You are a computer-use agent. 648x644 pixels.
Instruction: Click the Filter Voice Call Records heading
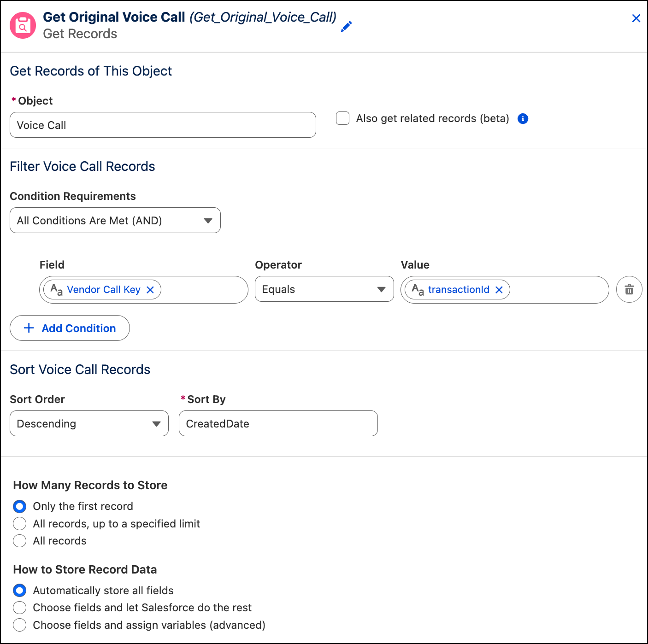point(82,166)
